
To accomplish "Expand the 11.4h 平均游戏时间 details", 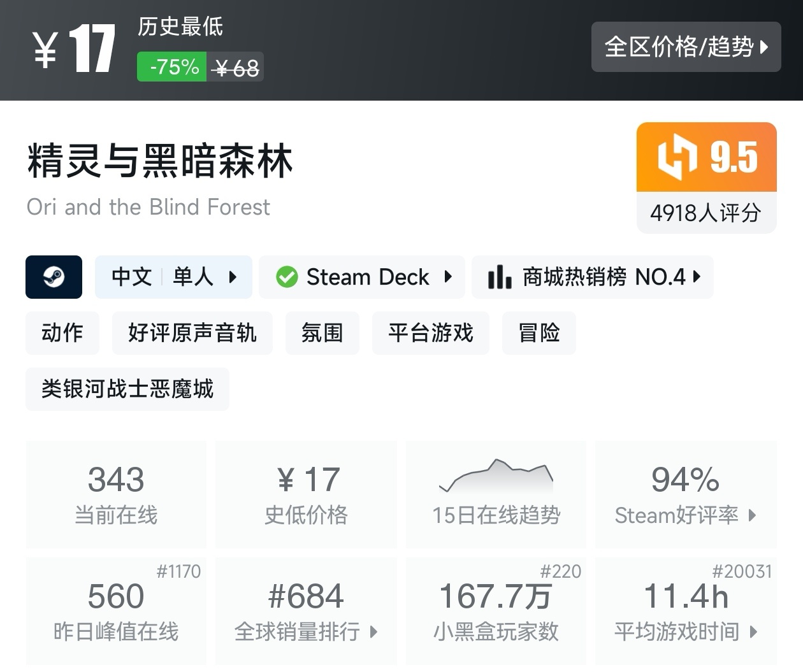I will [x=686, y=611].
